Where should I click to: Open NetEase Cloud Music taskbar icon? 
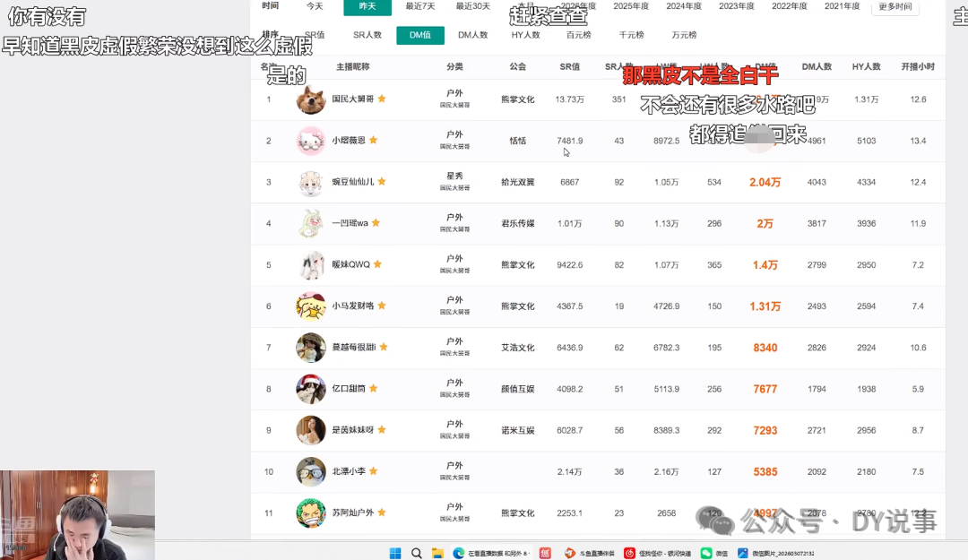click(x=629, y=553)
